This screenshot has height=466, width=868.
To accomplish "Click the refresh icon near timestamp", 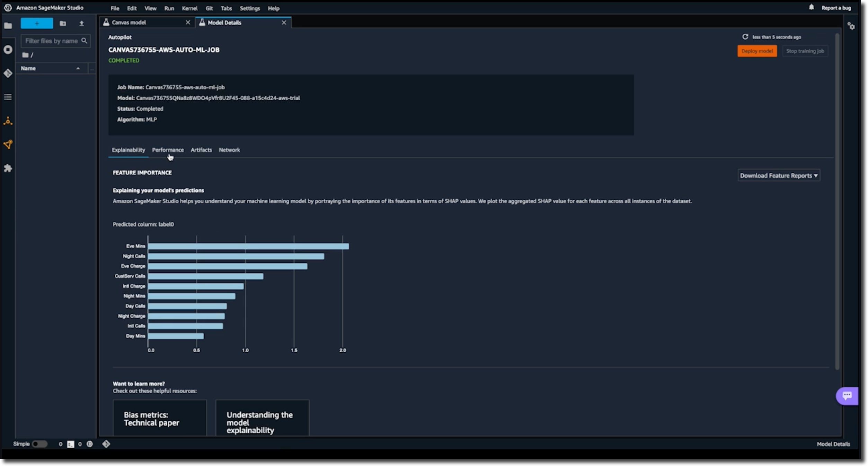I will 745,37.
